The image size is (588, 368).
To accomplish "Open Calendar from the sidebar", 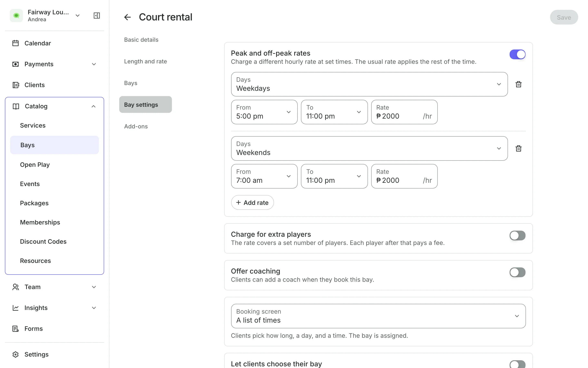I will click(x=55, y=43).
